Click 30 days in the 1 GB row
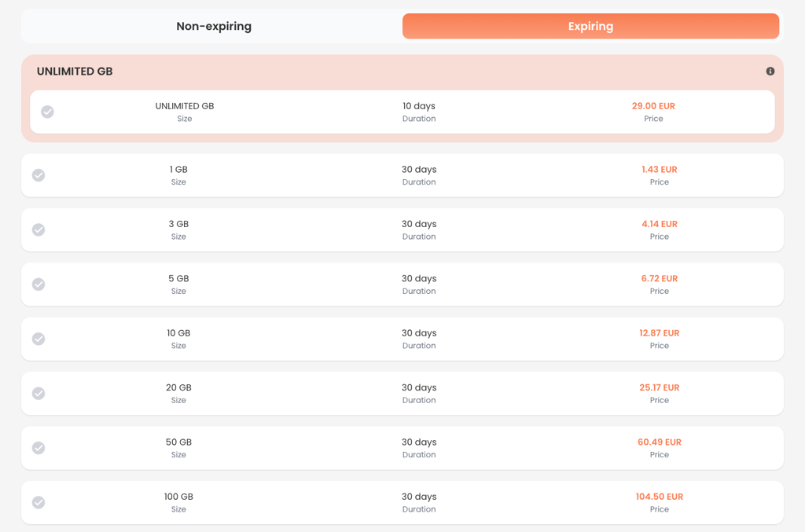805x532 pixels. click(x=419, y=169)
